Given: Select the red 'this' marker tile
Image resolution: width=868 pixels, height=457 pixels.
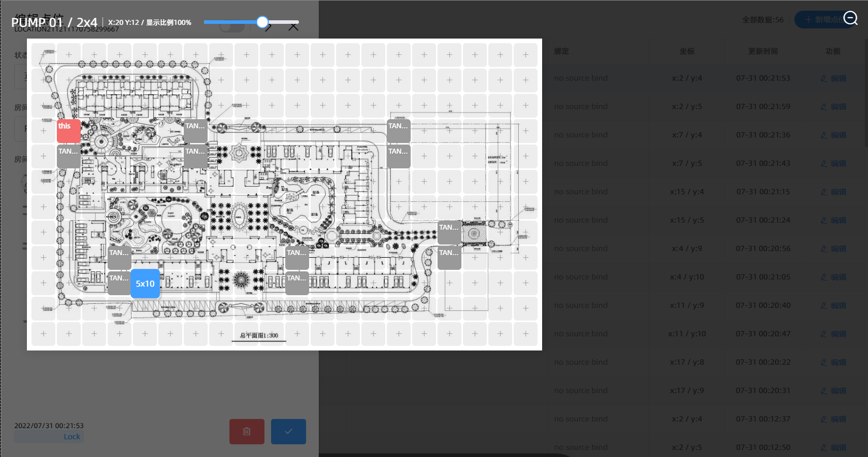Looking at the screenshot, I should [69, 130].
